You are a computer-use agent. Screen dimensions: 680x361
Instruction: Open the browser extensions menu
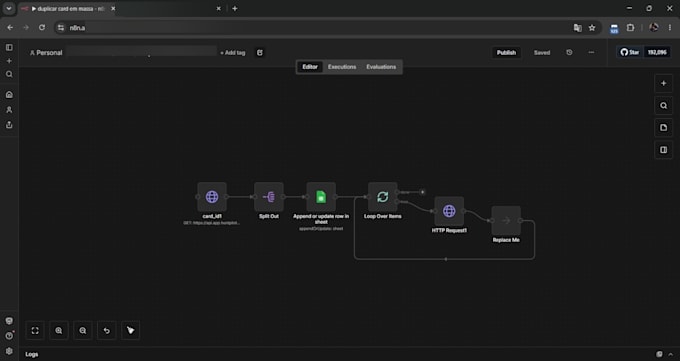(631, 28)
